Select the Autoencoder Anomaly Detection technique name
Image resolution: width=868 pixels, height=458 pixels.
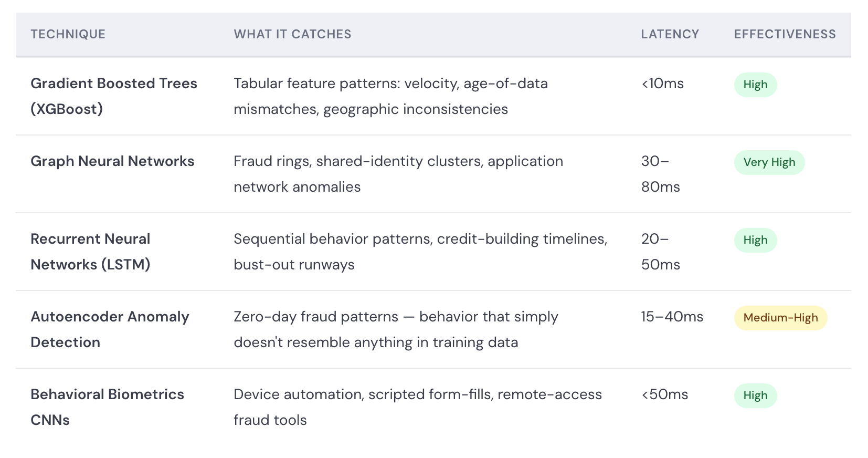(110, 329)
